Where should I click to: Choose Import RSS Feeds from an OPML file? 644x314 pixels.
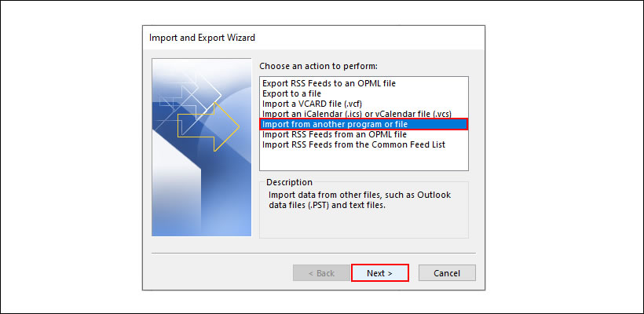[335, 134]
